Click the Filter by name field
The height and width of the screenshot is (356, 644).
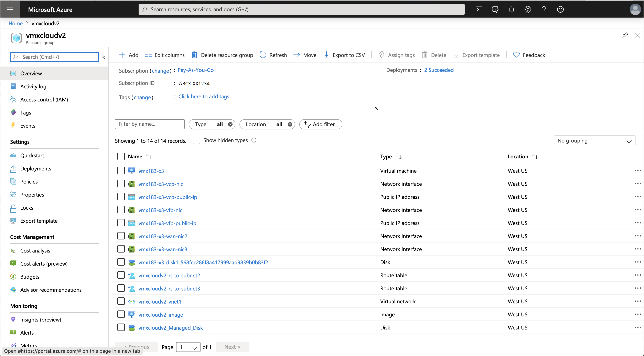(x=150, y=124)
